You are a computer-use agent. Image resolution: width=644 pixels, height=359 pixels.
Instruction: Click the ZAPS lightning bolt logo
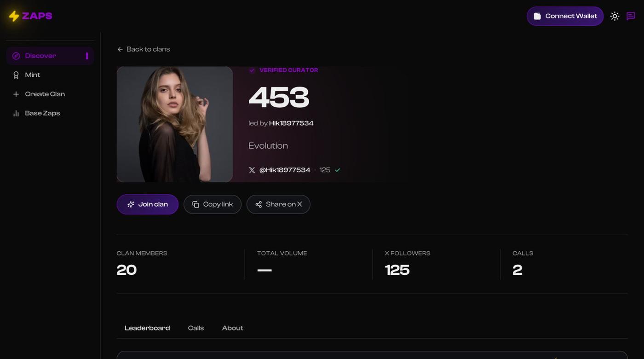[x=14, y=16]
